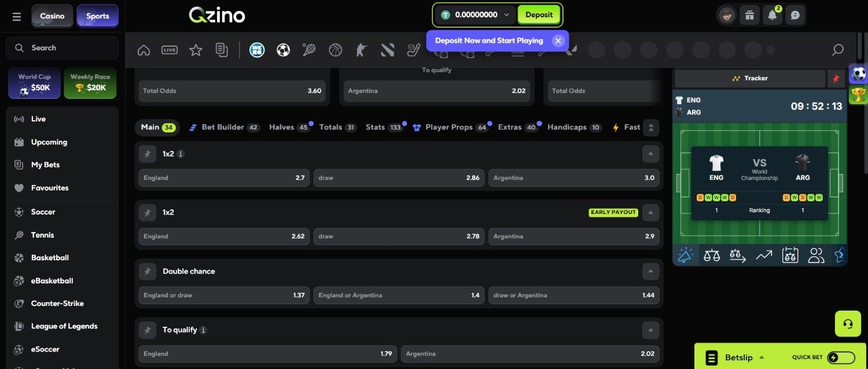
Task: Pin the Double chance market
Action: [x=148, y=271]
